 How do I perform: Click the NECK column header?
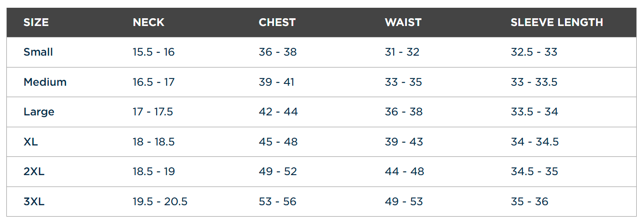[x=148, y=22]
